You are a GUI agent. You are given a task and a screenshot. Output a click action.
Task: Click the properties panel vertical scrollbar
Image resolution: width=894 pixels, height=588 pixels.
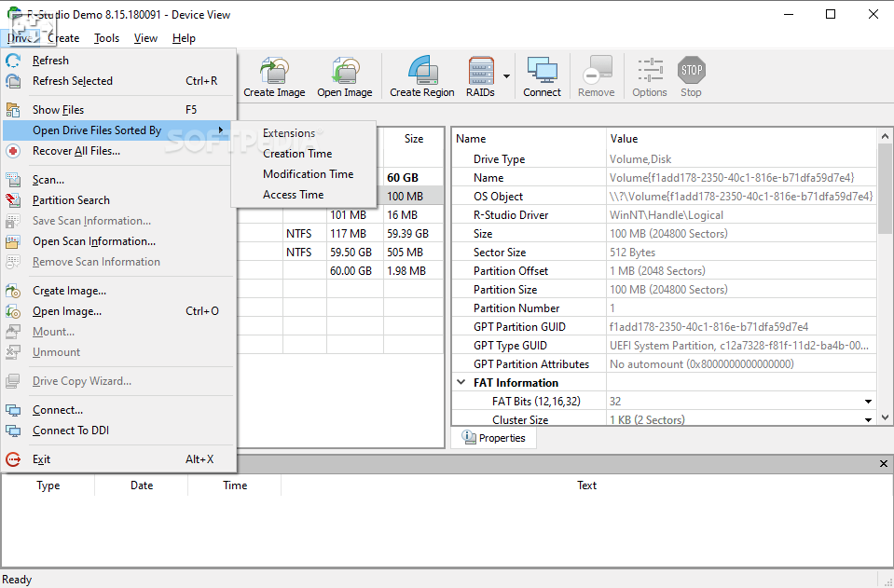pos(886,186)
